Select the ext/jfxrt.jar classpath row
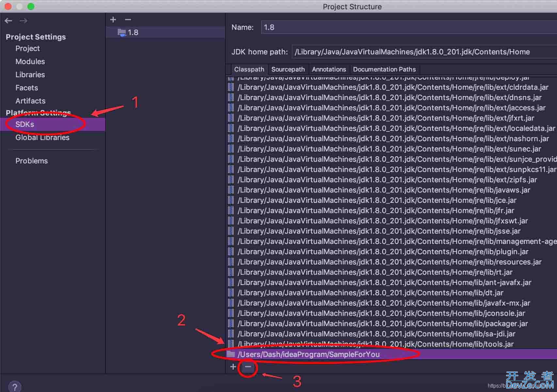557x392 pixels. [392, 118]
